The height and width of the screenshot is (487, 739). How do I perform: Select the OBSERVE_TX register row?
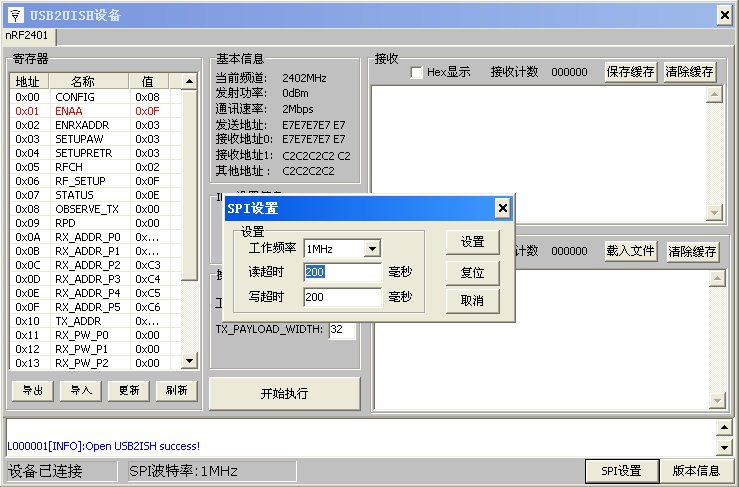(95, 209)
